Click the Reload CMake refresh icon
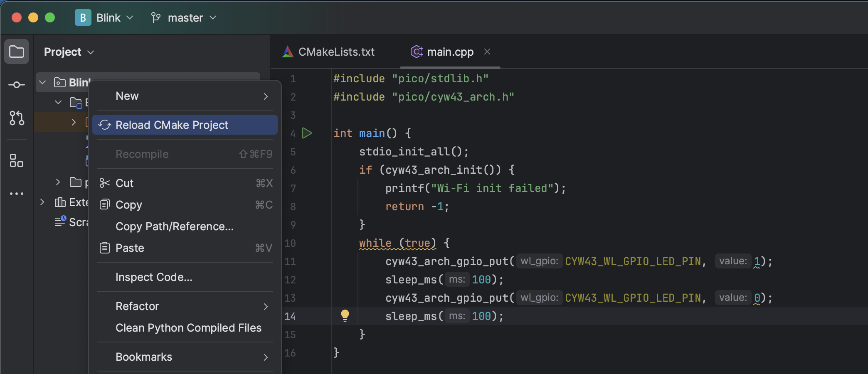Viewport: 868px width, 374px height. click(105, 125)
